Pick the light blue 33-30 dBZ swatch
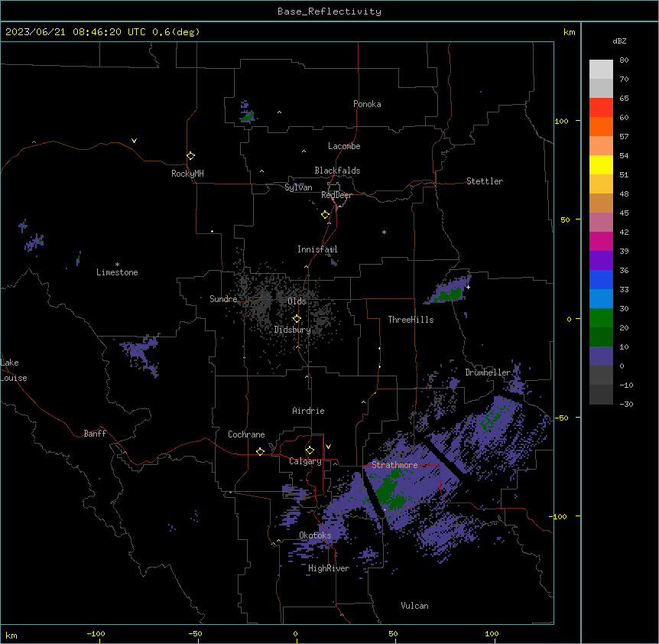This screenshot has height=644, width=659. 601,298
